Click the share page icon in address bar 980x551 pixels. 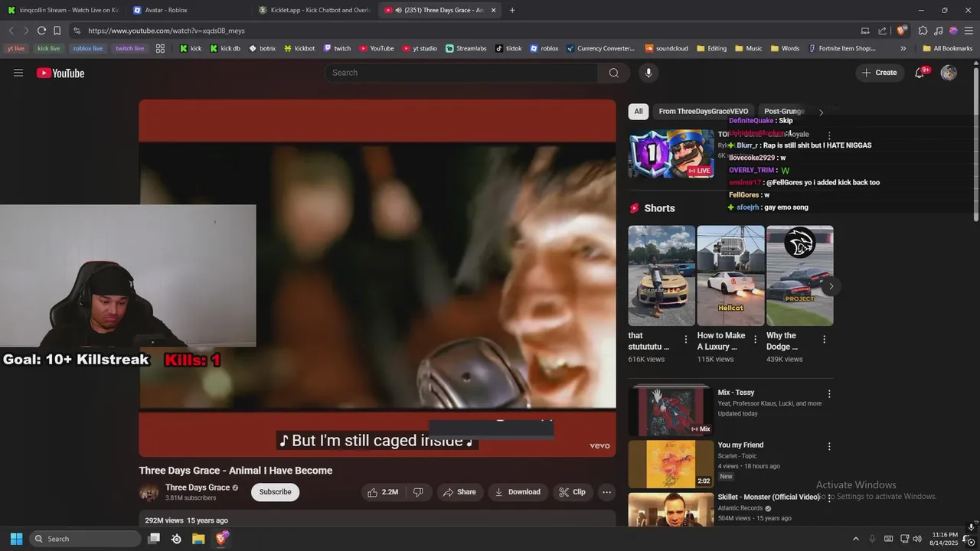(882, 31)
